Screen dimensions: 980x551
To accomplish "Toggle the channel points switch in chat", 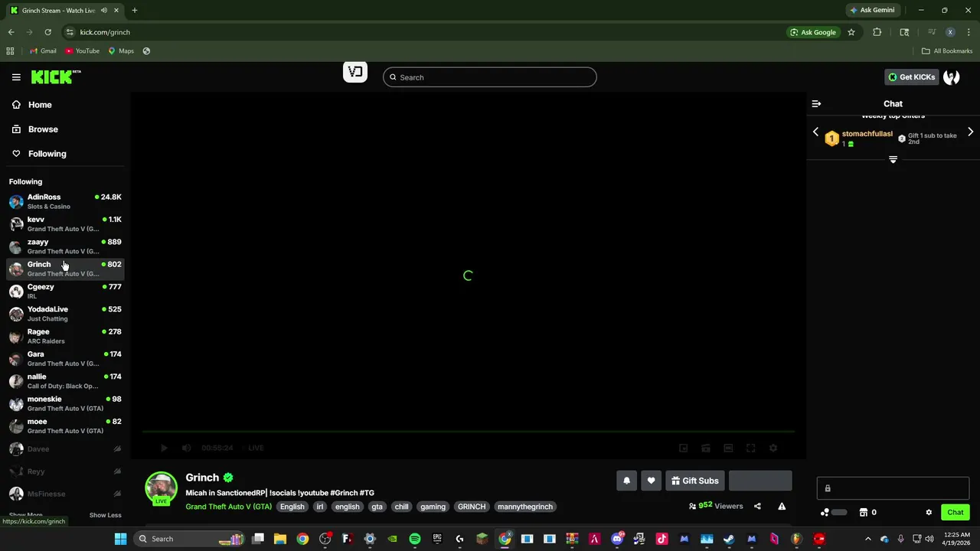I will point(839,513).
